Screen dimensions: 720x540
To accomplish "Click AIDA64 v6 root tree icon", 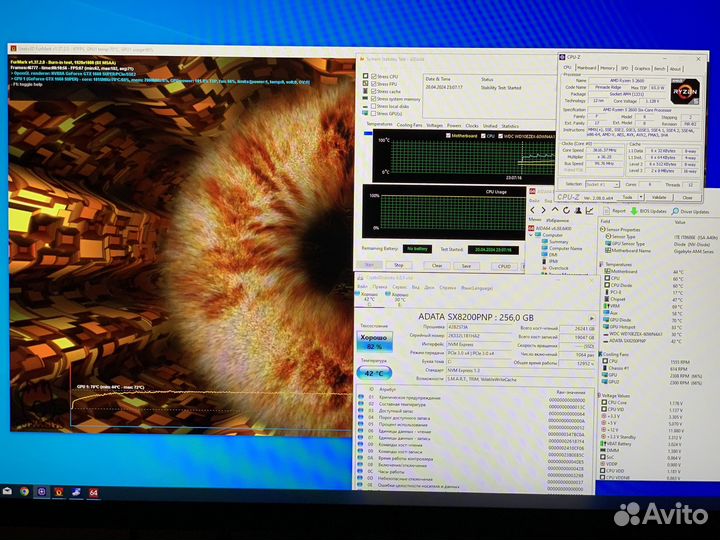I will [x=532, y=228].
